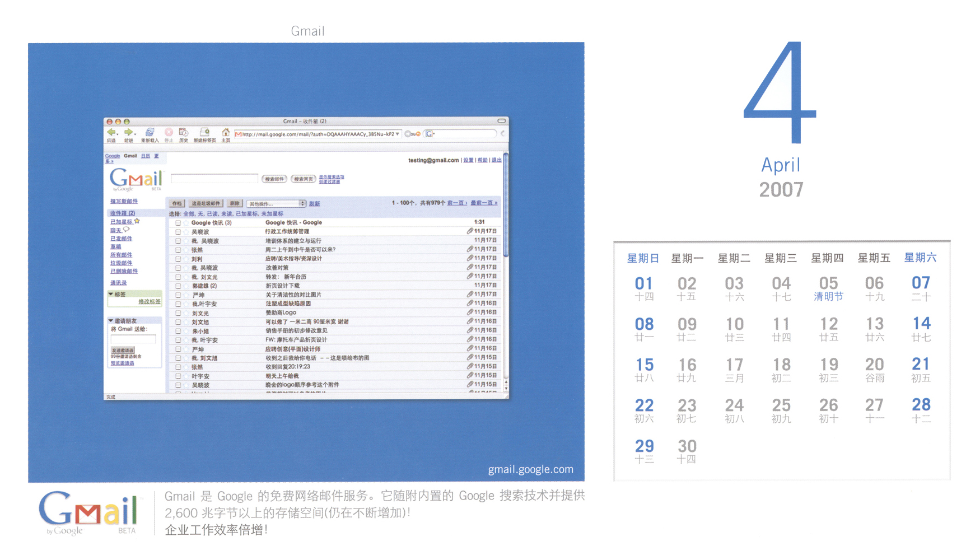Tick checkbox for 周二上午到中午是否可以来 message
The height and width of the screenshot is (560, 980).
point(178,250)
